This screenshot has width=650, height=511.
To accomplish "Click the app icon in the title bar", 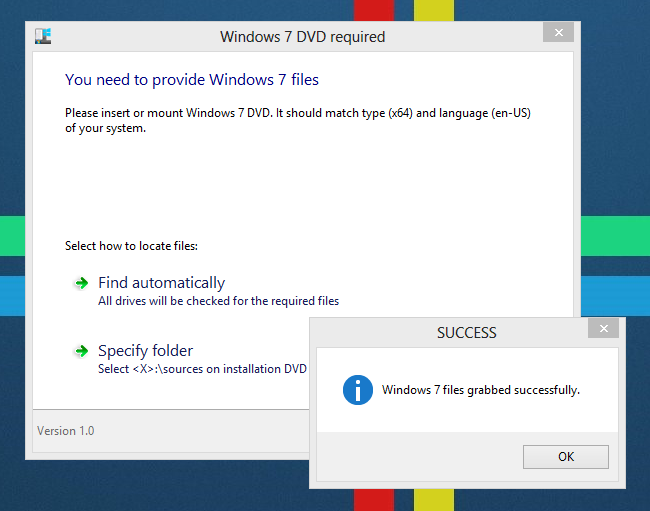I will coord(43,36).
